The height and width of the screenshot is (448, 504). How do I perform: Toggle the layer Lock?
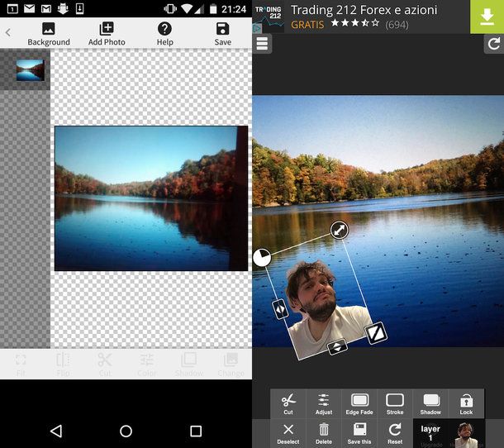pyautogui.click(x=466, y=403)
